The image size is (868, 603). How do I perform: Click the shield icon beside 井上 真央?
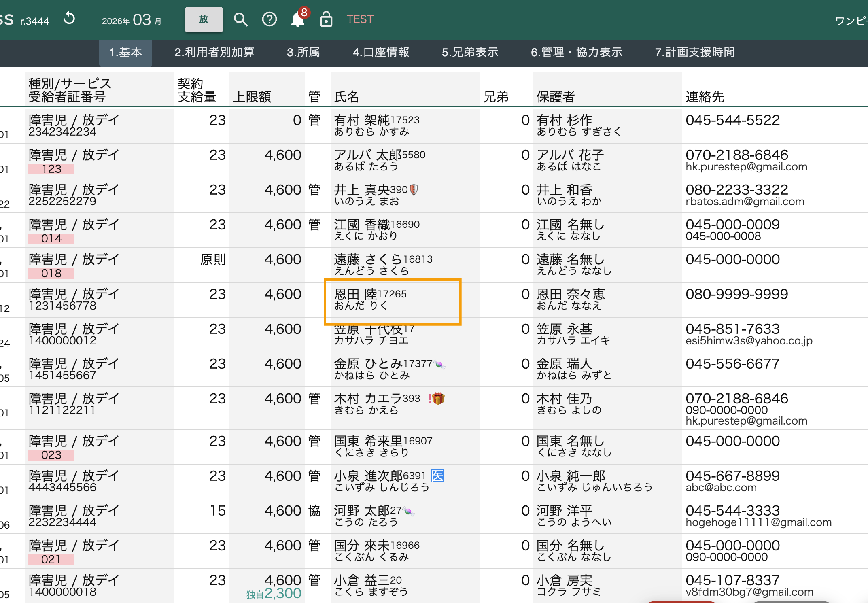(x=414, y=190)
